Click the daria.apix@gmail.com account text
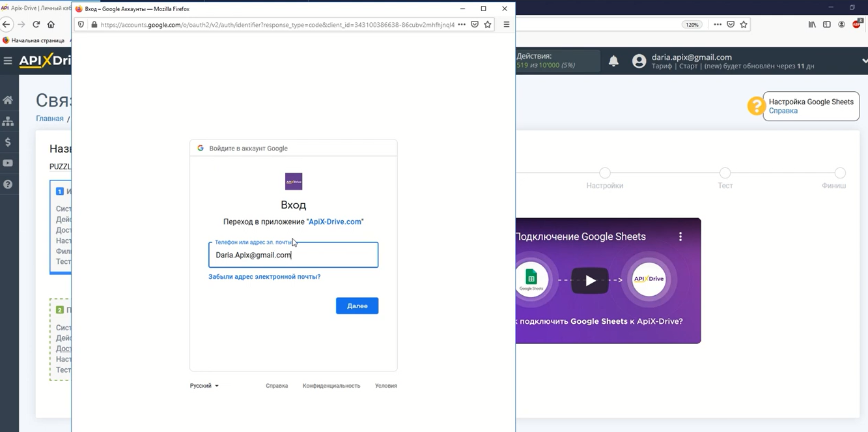The image size is (868, 432). click(x=692, y=57)
